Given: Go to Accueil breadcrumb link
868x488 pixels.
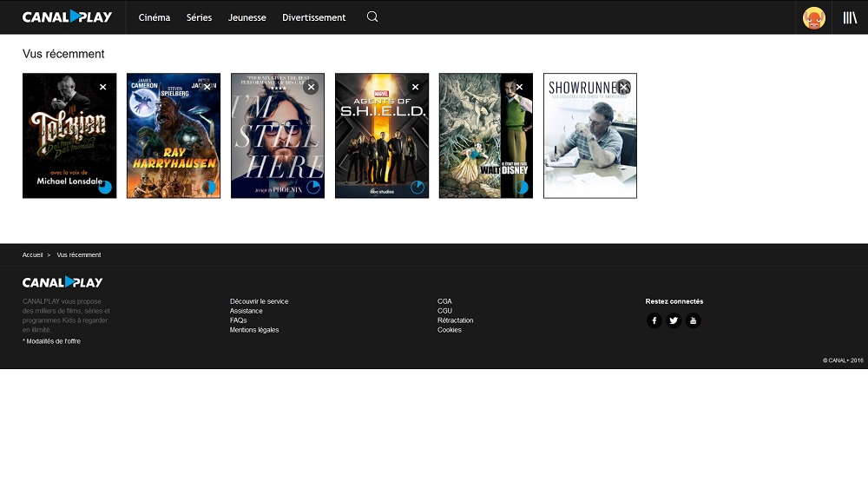Looking at the screenshot, I should coord(33,254).
